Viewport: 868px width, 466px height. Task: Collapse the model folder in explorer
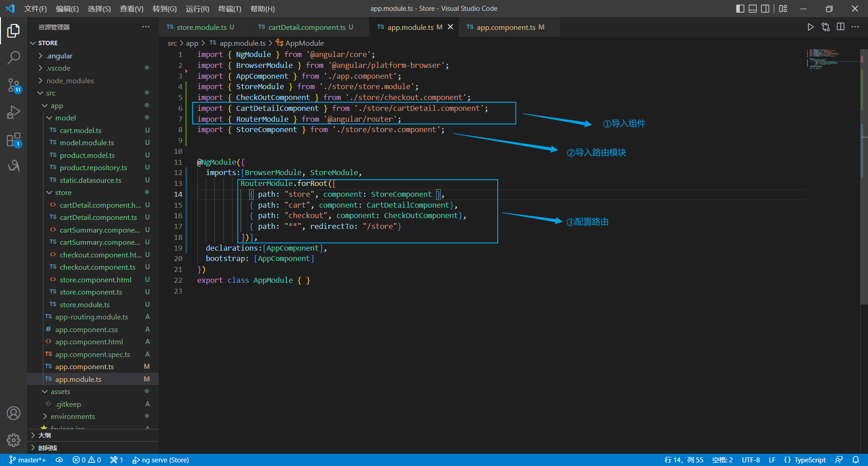click(x=65, y=118)
